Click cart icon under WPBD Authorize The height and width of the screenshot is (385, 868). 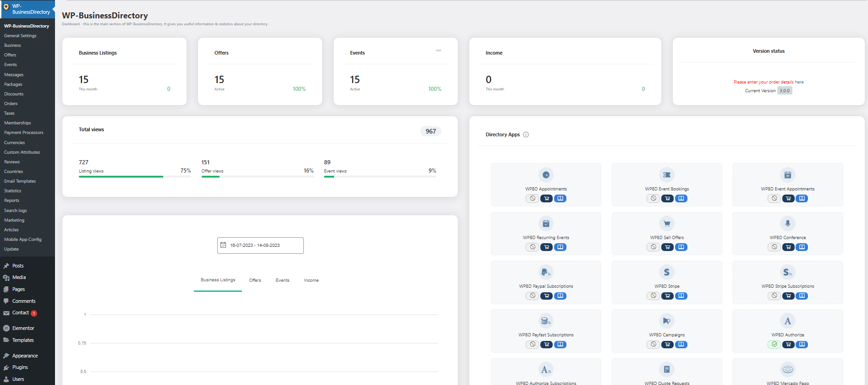coord(788,345)
